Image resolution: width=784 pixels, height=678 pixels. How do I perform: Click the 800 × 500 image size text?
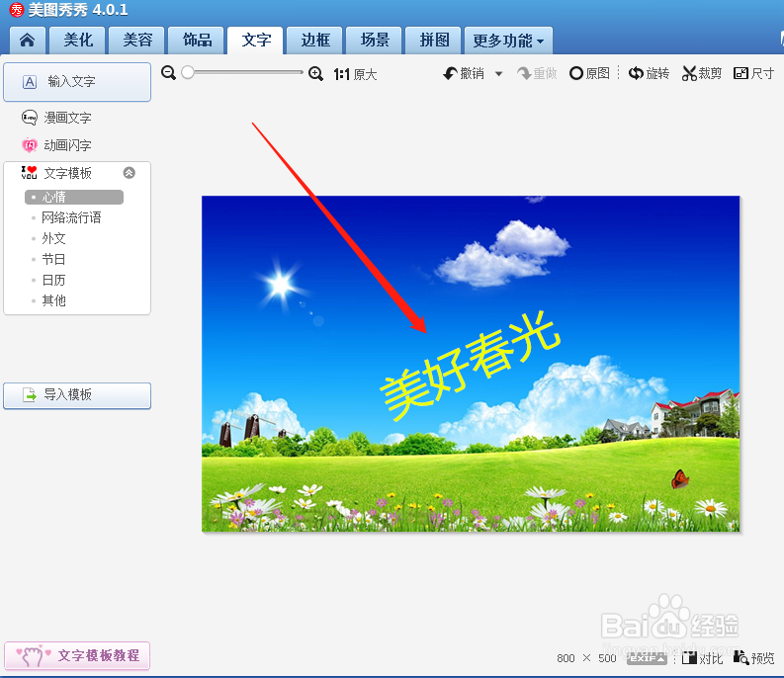pyautogui.click(x=586, y=658)
